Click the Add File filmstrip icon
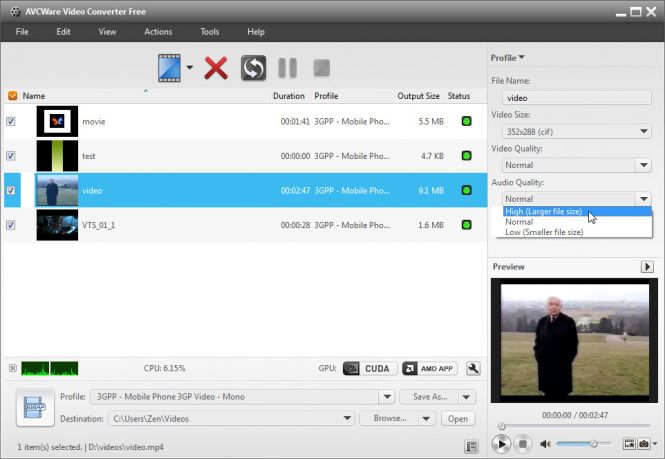 point(170,68)
